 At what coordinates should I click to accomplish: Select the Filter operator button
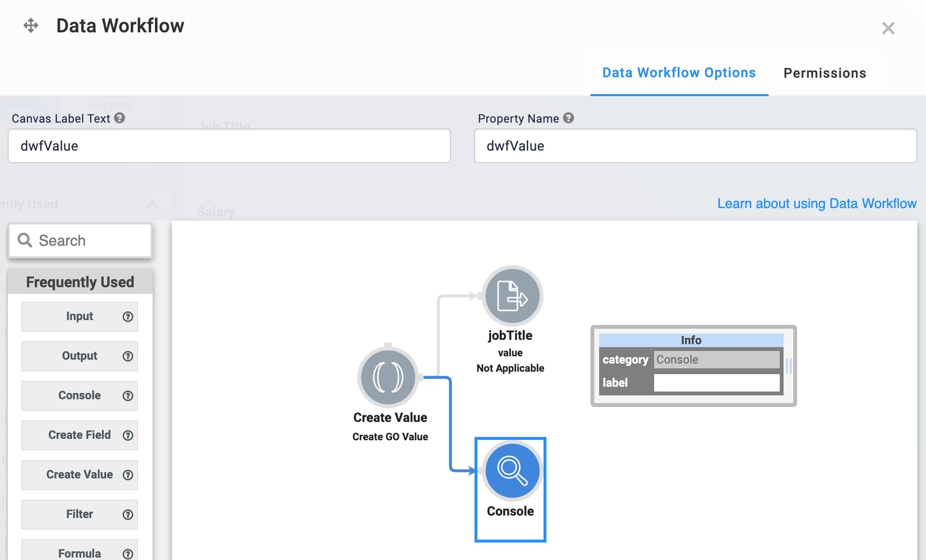tap(80, 514)
